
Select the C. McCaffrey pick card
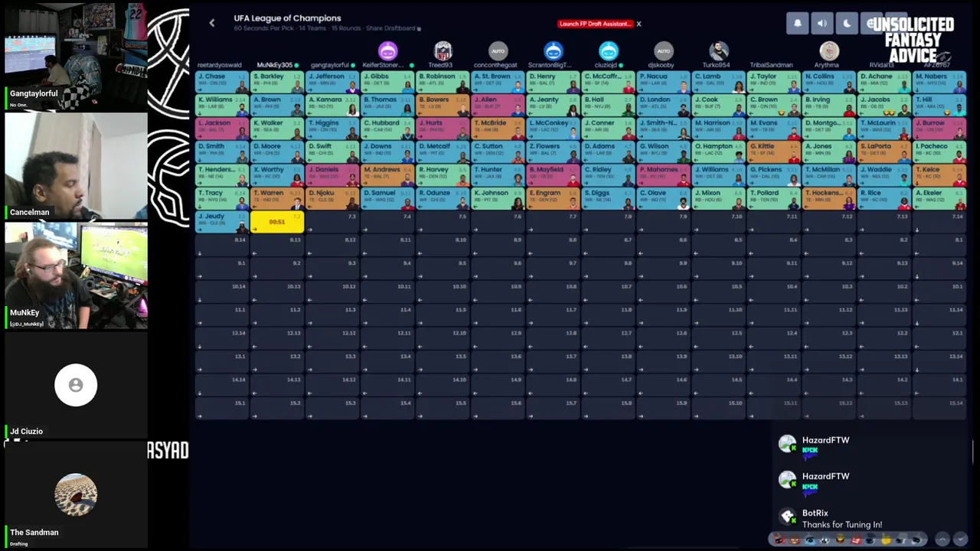point(608,81)
